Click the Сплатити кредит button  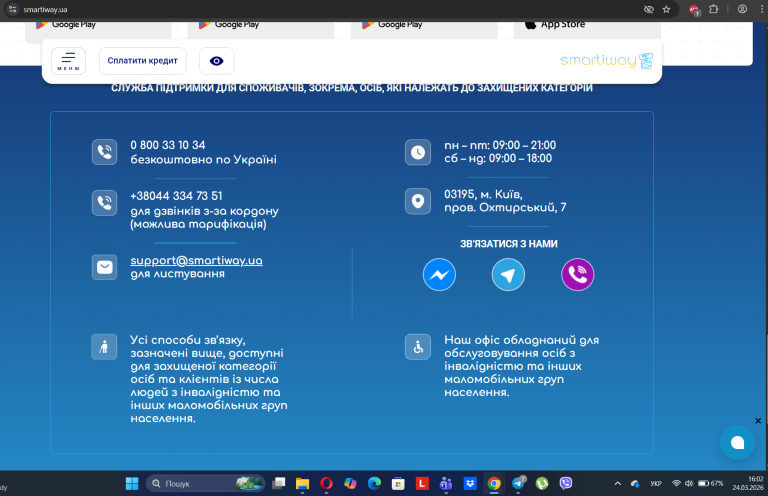(x=143, y=61)
